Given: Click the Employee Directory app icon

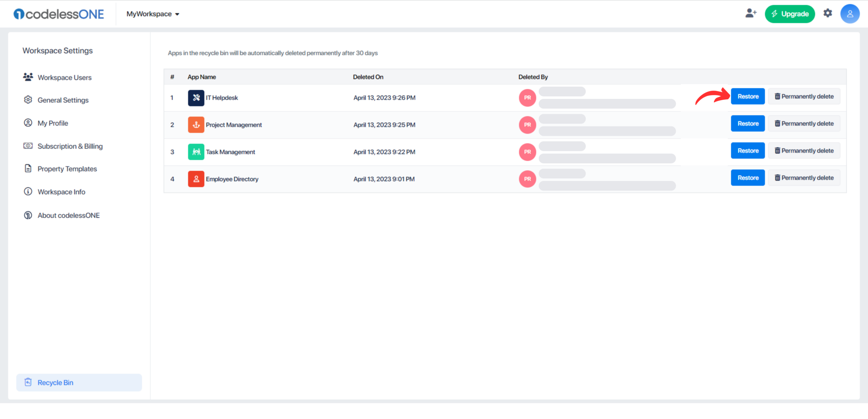Looking at the screenshot, I should point(196,179).
